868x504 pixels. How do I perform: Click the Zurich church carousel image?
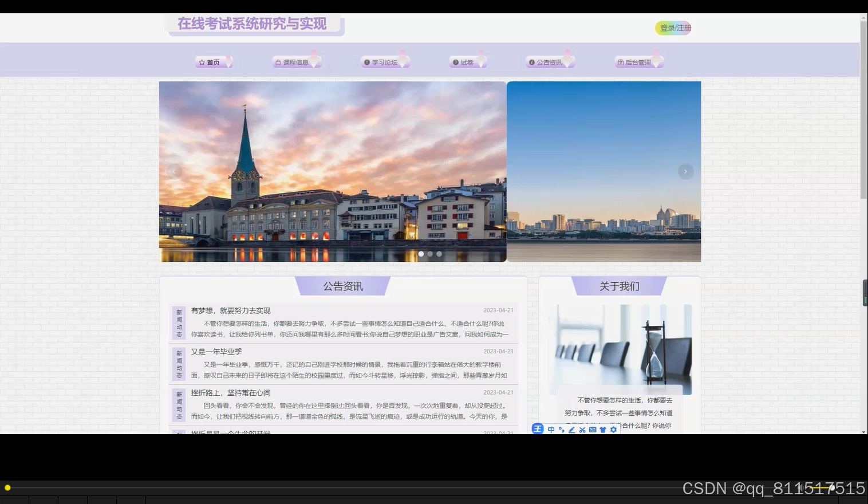[x=333, y=171]
